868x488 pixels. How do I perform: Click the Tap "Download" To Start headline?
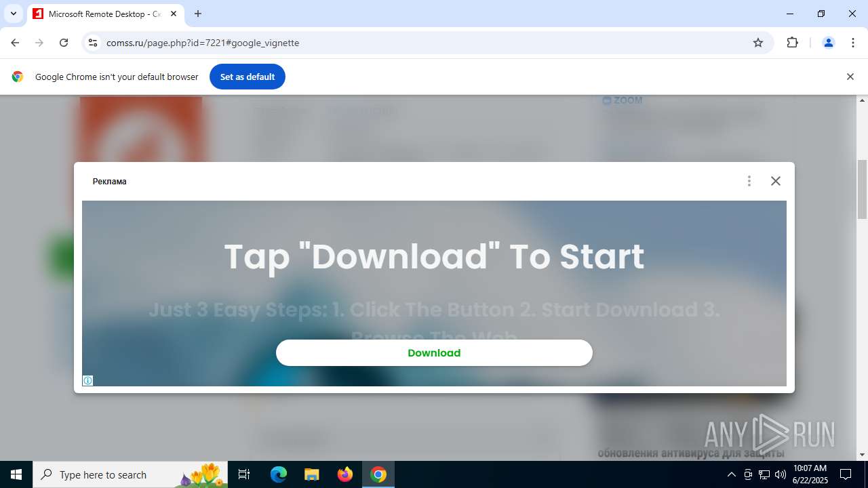pos(434,256)
